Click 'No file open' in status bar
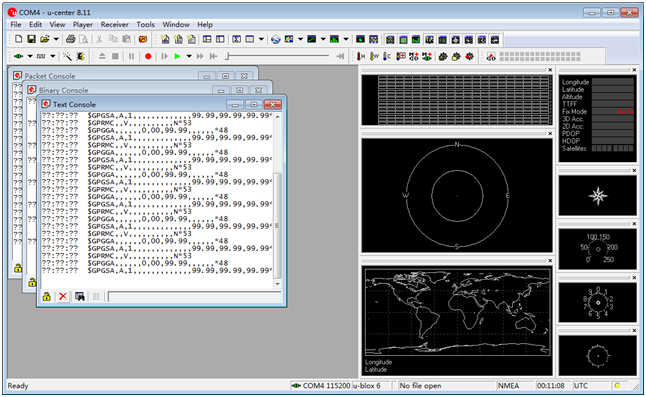The width and height of the screenshot is (646, 397). click(x=420, y=386)
